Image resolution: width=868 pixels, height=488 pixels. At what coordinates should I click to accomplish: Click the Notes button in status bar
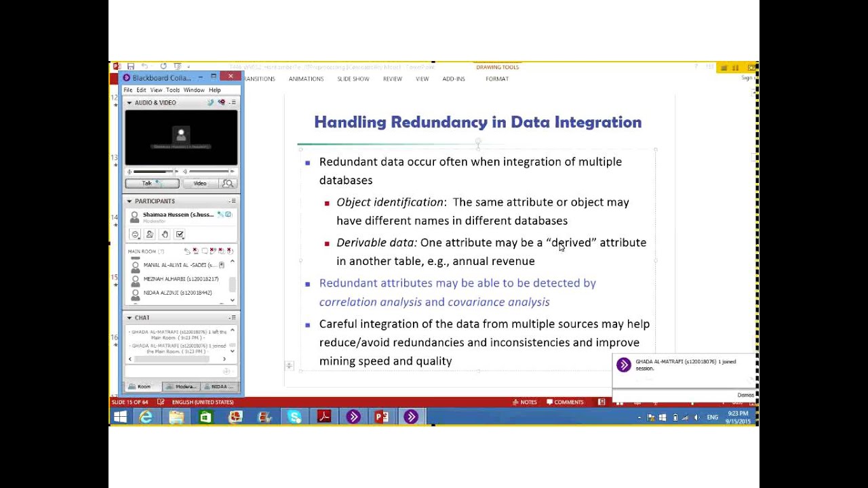525,402
